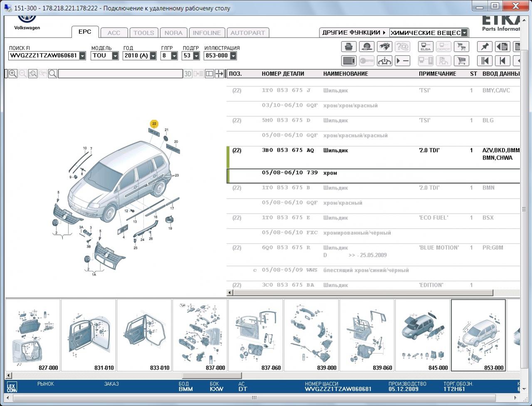Select the AUTOPART tab
This screenshot has height=406, width=532.
click(247, 33)
